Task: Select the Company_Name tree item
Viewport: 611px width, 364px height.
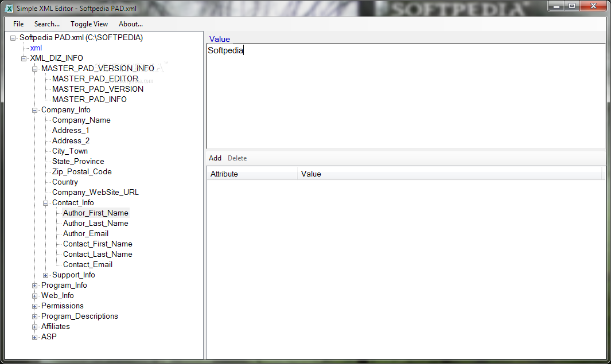Action: [81, 120]
